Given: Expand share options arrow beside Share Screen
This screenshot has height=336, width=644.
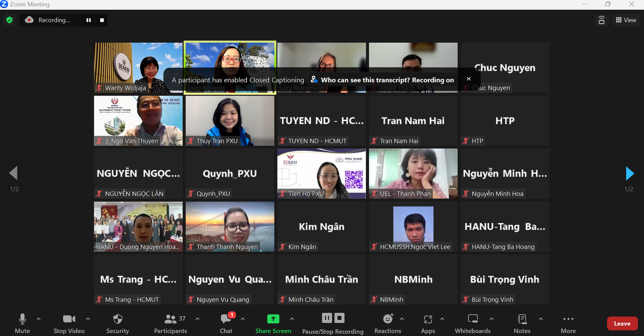Looking at the screenshot, I should 292,319.
